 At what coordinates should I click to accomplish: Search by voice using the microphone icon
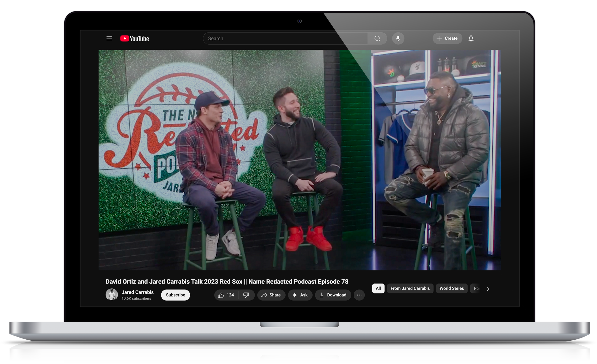tap(398, 38)
